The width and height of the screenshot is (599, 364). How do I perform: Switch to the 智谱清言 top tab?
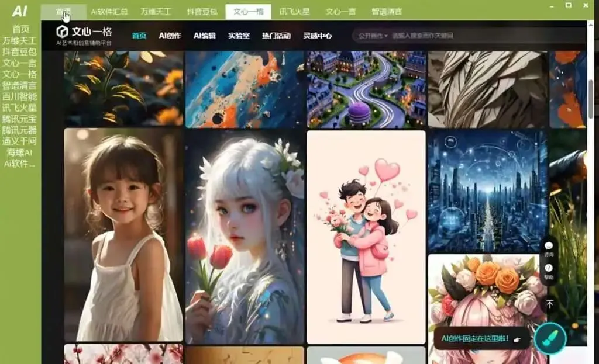[x=387, y=12]
